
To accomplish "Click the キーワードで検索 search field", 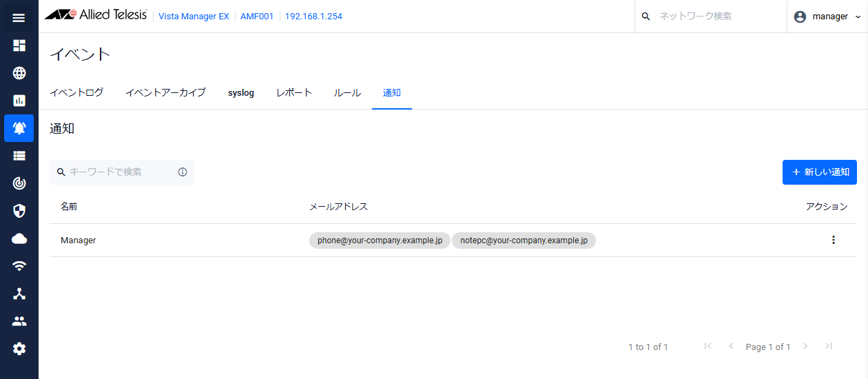I will coord(117,172).
